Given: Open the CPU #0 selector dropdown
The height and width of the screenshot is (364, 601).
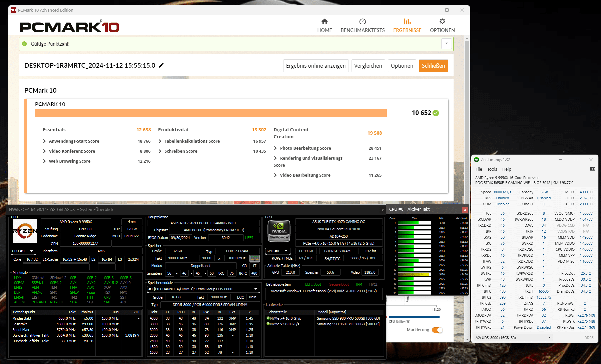Looking at the screenshot, I should pyautogui.click(x=23, y=251).
